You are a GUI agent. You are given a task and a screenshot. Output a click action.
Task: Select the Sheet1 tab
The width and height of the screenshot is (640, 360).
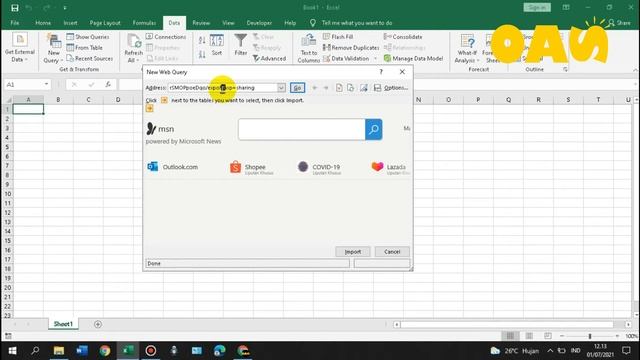63,324
